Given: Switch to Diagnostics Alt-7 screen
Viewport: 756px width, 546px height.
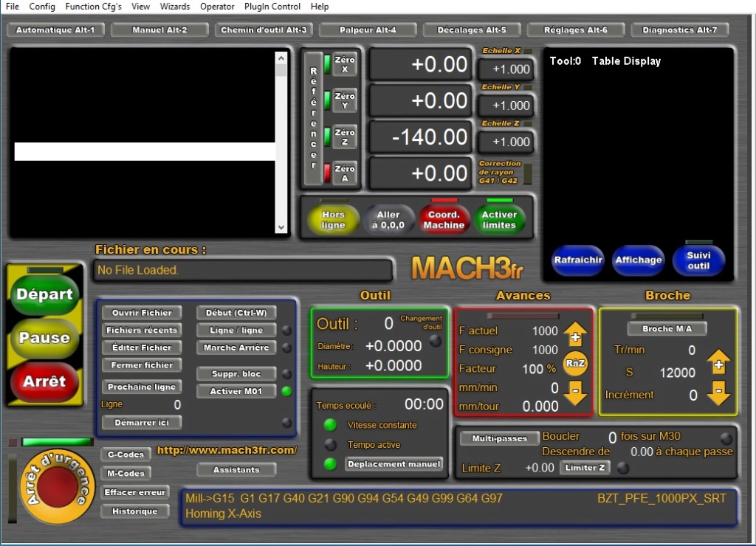Looking at the screenshot, I should pos(679,30).
